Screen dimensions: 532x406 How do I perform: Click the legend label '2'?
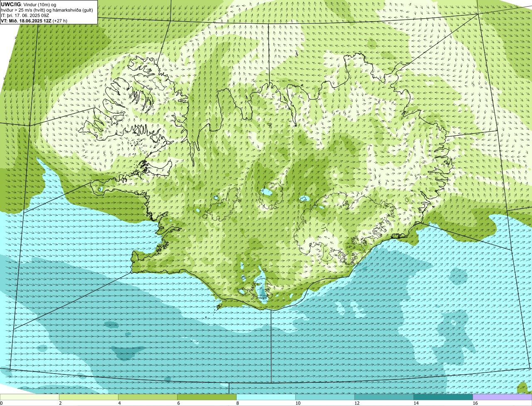60,403
